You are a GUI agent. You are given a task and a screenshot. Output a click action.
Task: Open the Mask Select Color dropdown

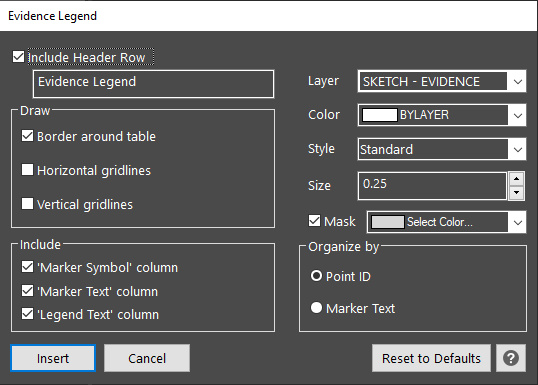pyautogui.click(x=446, y=222)
